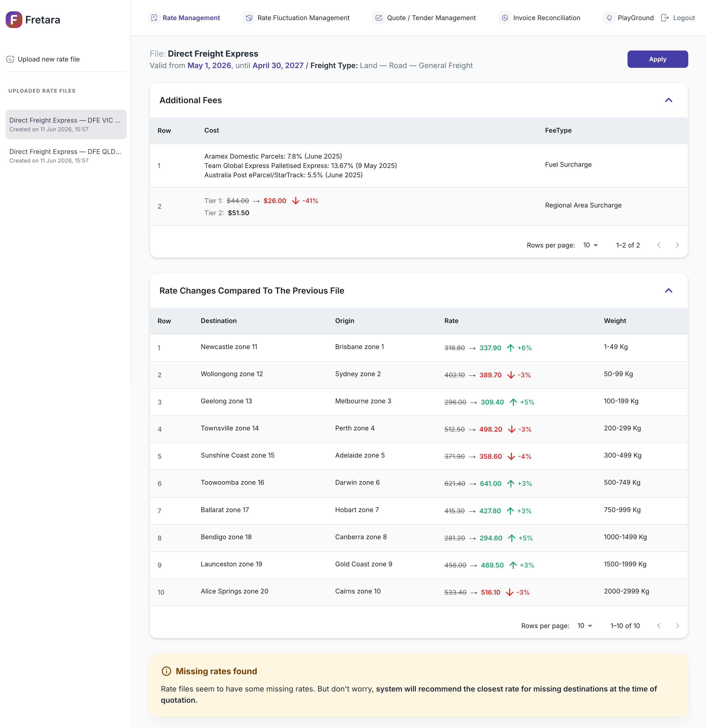The width and height of the screenshot is (707, 728).
Task: Click the FeeType column header
Action: [558, 131]
